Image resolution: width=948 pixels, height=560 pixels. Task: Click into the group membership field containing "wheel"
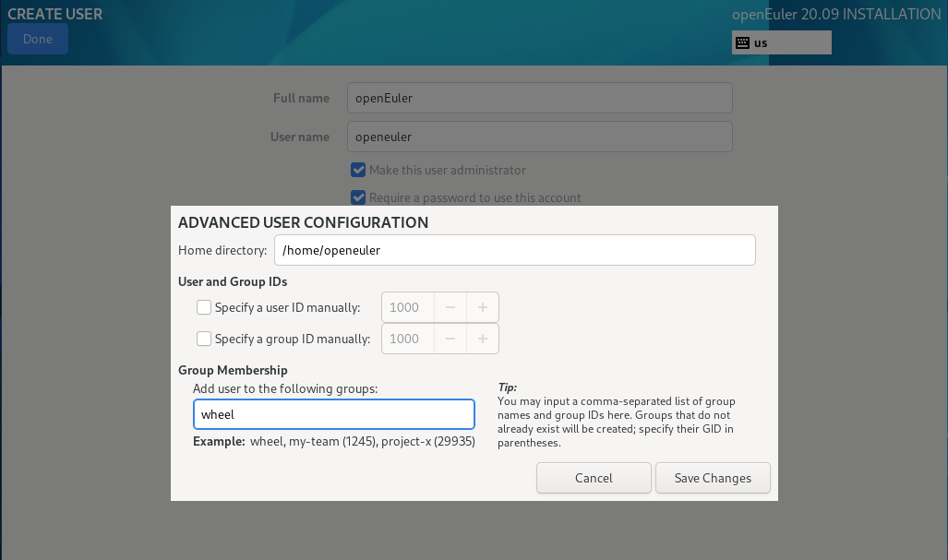click(x=333, y=414)
